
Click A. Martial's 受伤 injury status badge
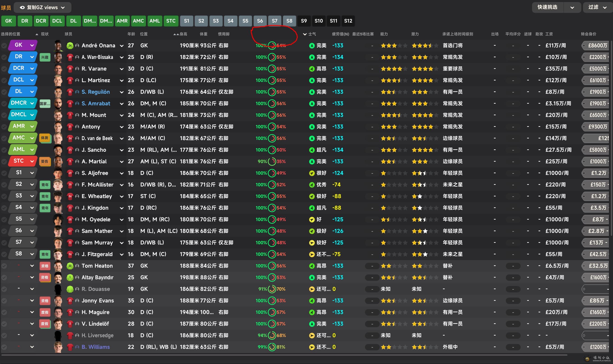point(45,161)
